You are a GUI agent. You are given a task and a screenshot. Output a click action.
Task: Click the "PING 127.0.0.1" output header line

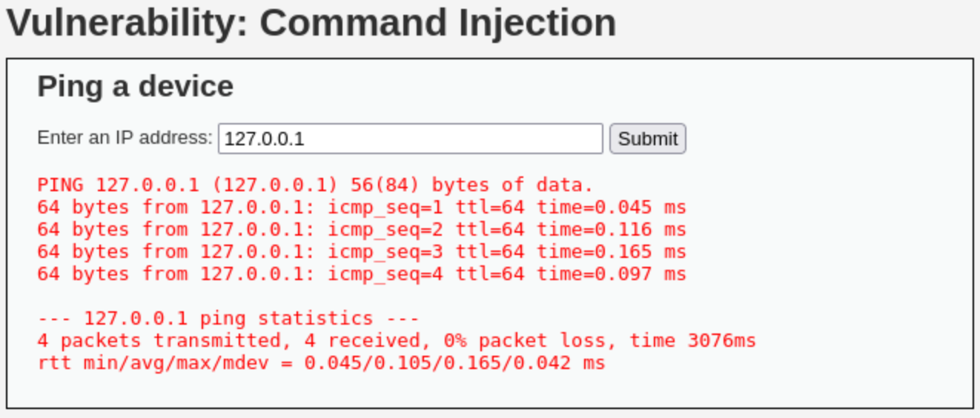click(315, 185)
